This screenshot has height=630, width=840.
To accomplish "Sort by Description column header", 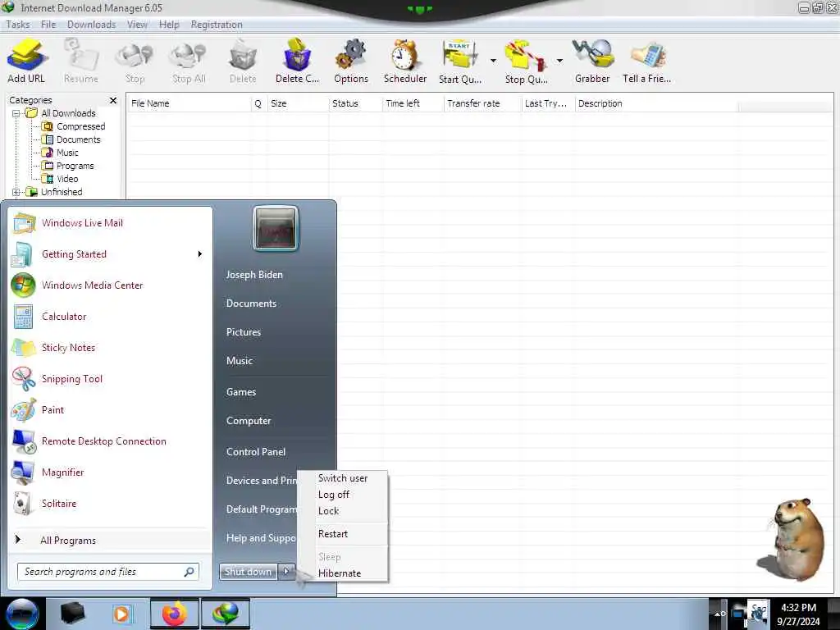I will [657, 104].
